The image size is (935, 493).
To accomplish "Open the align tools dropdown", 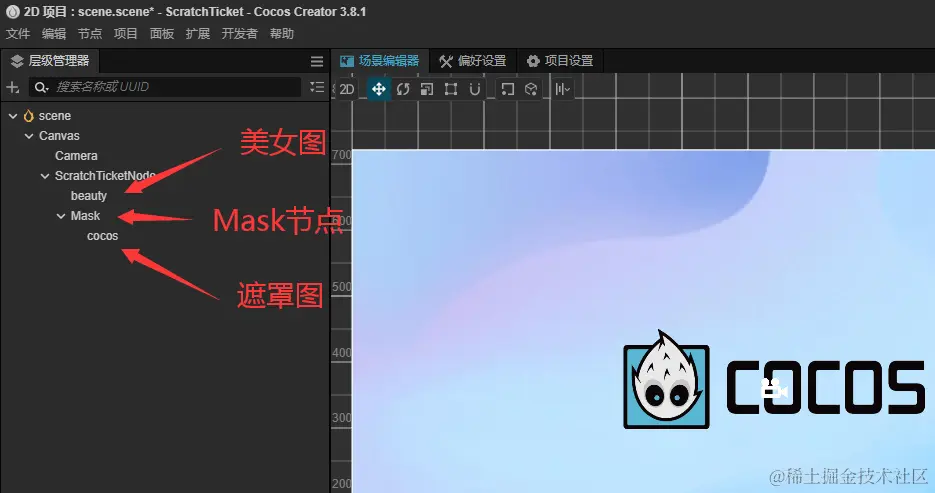I will 563,89.
